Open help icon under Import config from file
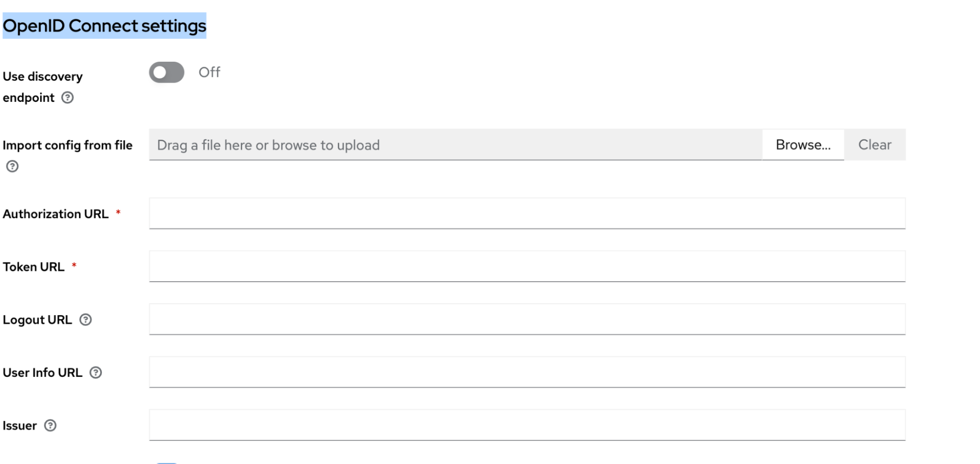This screenshot has height=464, width=980. (12, 167)
